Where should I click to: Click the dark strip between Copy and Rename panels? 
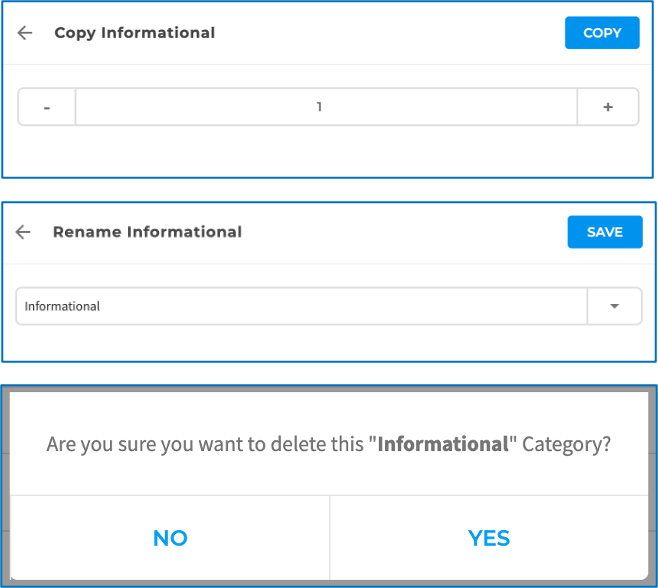tap(328, 190)
